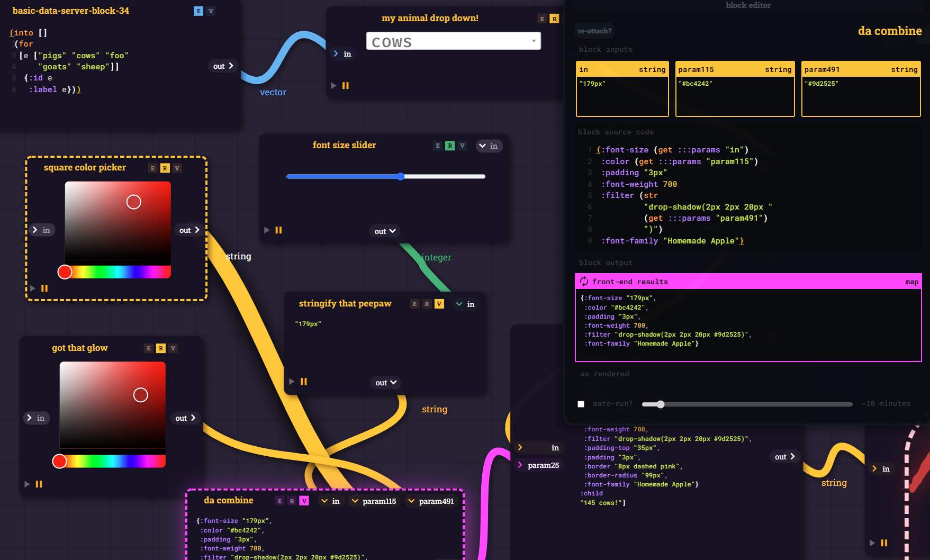
Task: Select the in string input box
Action: (x=622, y=89)
